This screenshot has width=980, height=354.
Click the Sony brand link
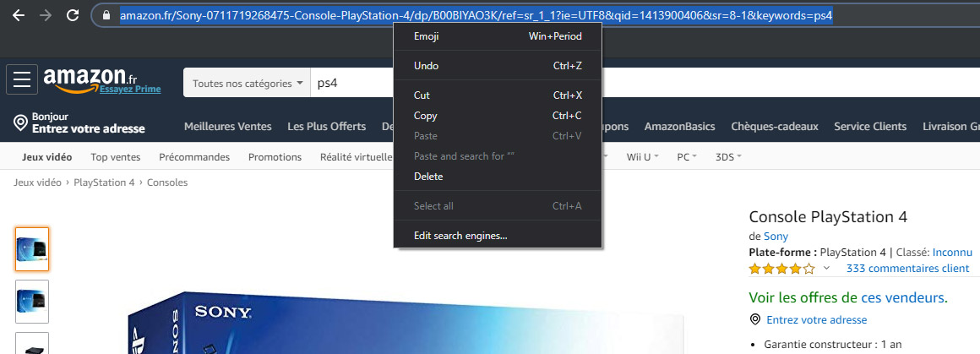point(776,237)
